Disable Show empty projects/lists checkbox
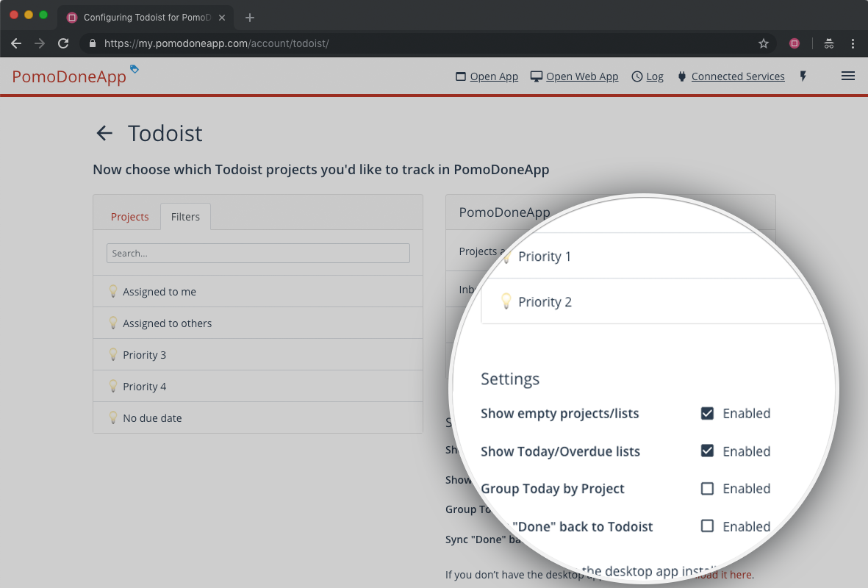Screen dimensions: 868x588 click(707, 413)
